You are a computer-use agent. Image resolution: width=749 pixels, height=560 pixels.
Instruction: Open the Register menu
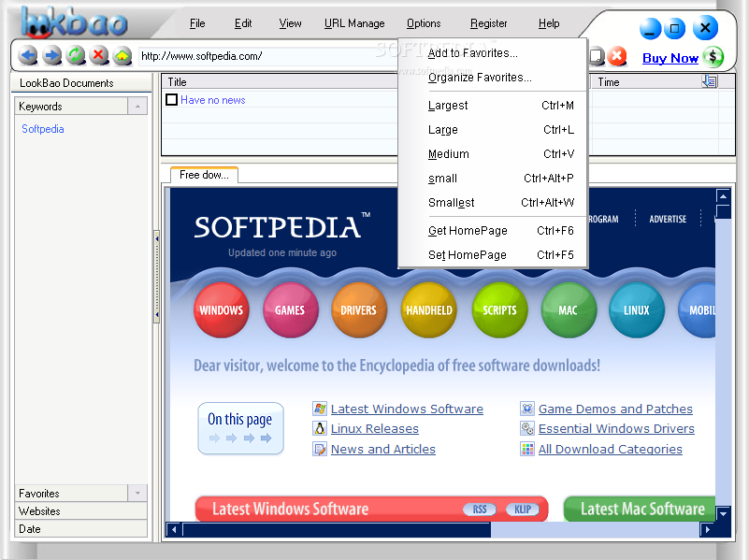[489, 23]
